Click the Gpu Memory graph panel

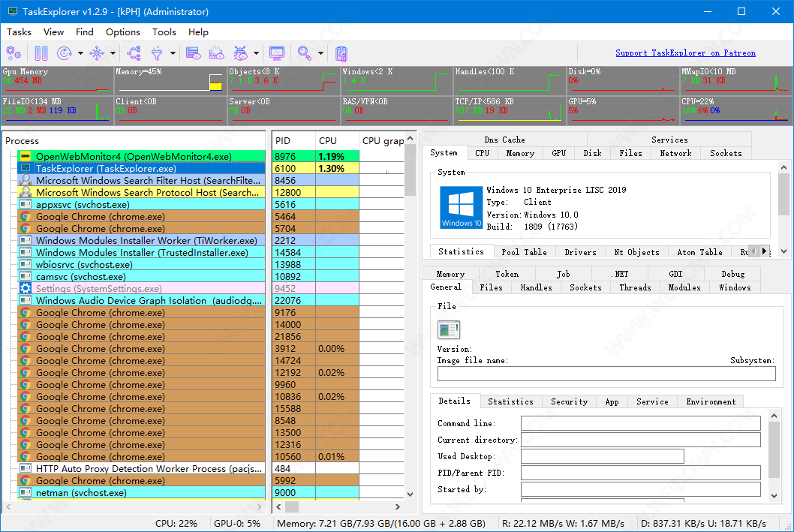(x=57, y=80)
